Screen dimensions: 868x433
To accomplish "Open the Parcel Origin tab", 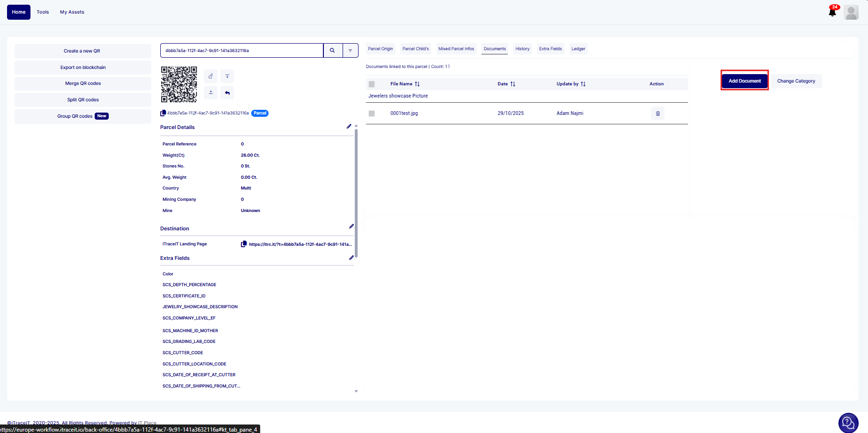I will (380, 49).
